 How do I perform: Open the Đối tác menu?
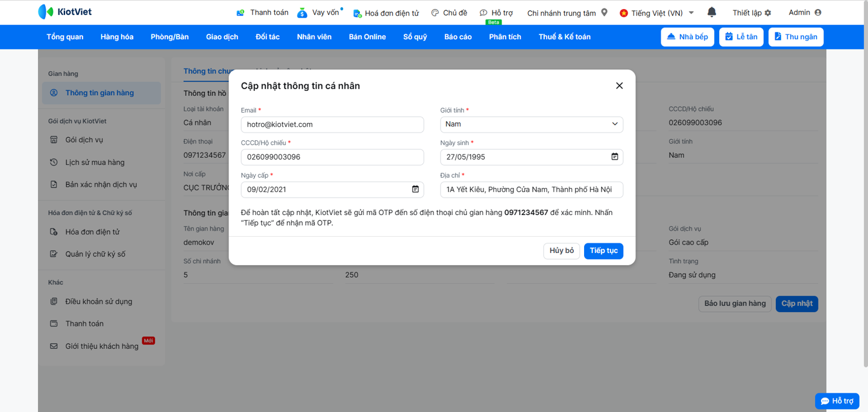coord(267,37)
